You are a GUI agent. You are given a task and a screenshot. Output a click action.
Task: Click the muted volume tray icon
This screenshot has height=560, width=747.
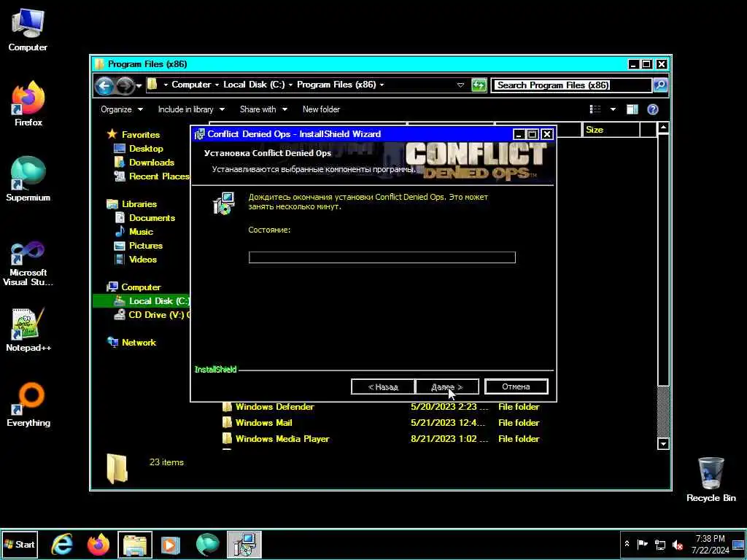click(x=677, y=544)
